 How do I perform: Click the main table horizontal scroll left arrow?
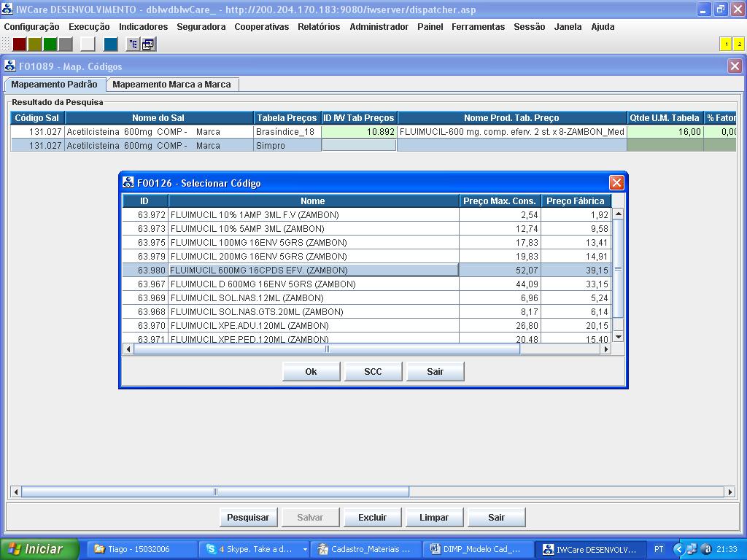tap(16, 491)
